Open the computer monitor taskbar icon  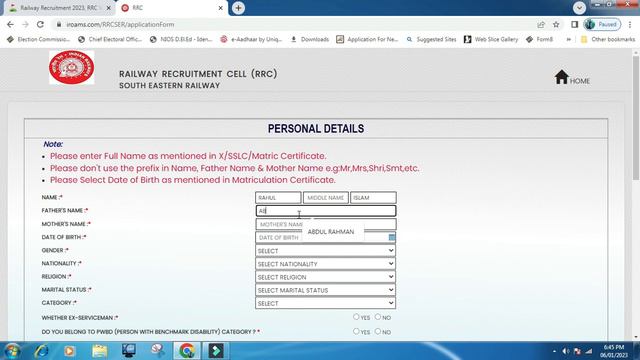(x=129, y=351)
